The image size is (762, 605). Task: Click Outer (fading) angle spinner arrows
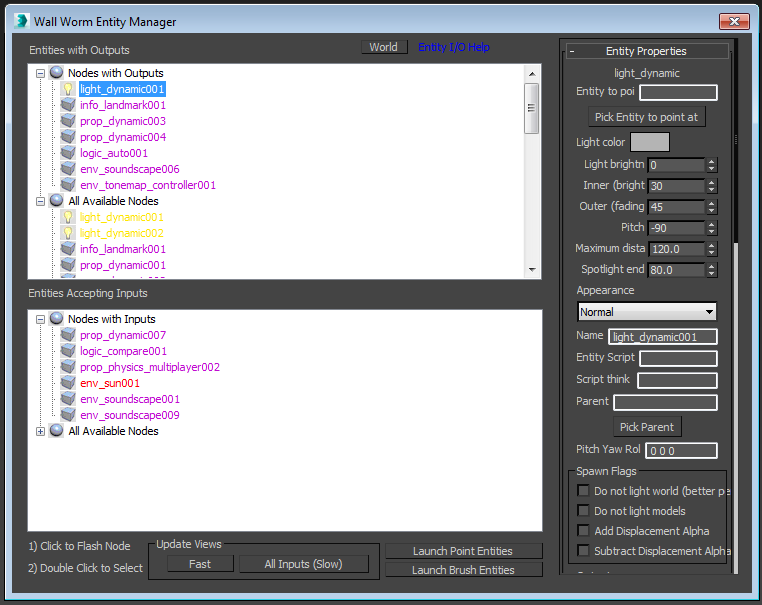[711, 207]
